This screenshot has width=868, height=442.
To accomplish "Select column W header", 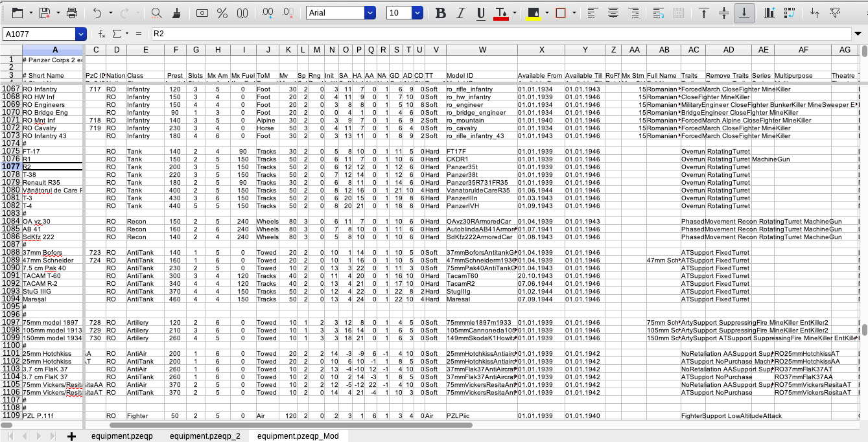I will (482, 50).
